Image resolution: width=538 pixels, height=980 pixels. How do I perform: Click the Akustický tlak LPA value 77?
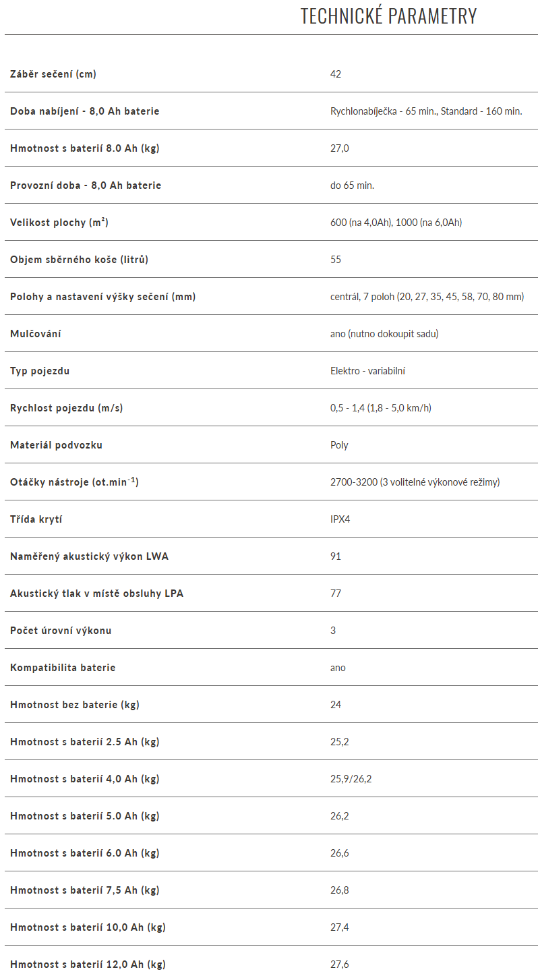[336, 594]
